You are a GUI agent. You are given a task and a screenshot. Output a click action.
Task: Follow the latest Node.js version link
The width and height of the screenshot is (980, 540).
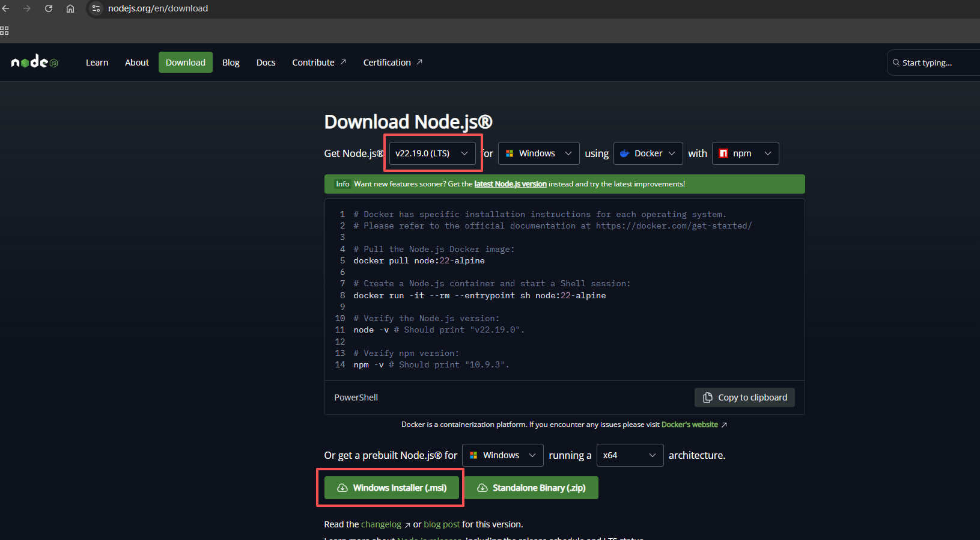click(511, 184)
